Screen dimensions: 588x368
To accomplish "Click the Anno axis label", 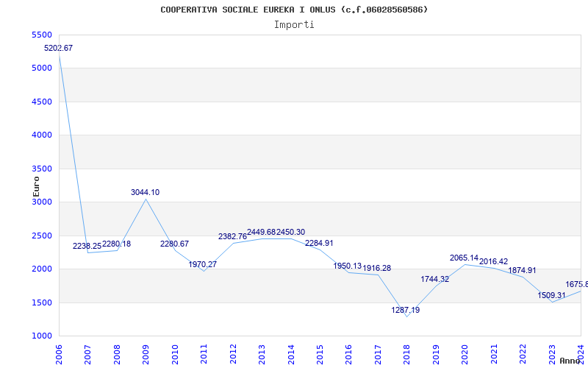I will (570, 361).
